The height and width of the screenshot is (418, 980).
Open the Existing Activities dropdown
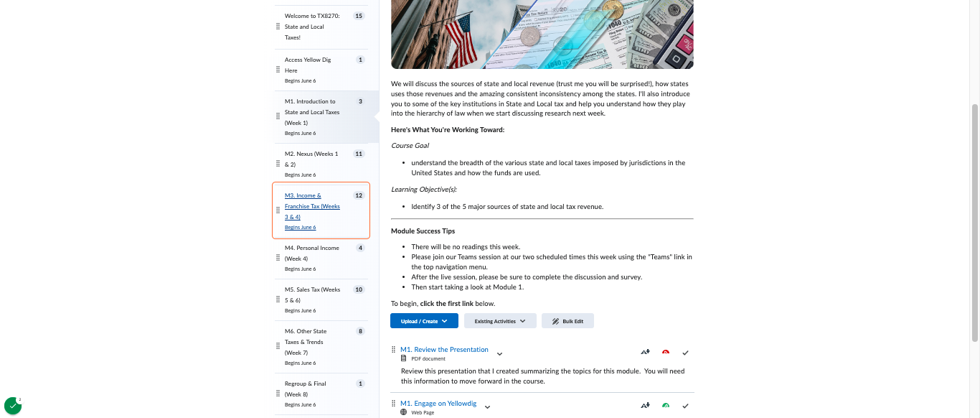click(500, 321)
